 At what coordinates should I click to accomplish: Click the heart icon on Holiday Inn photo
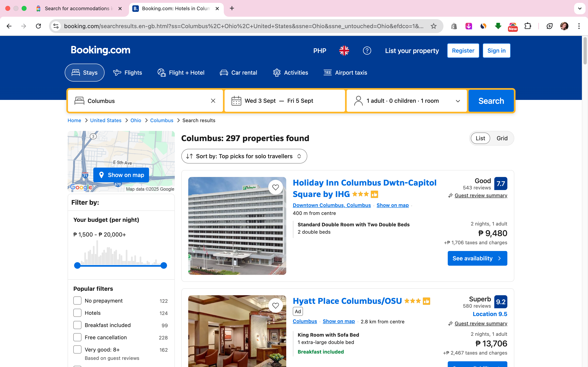(275, 187)
